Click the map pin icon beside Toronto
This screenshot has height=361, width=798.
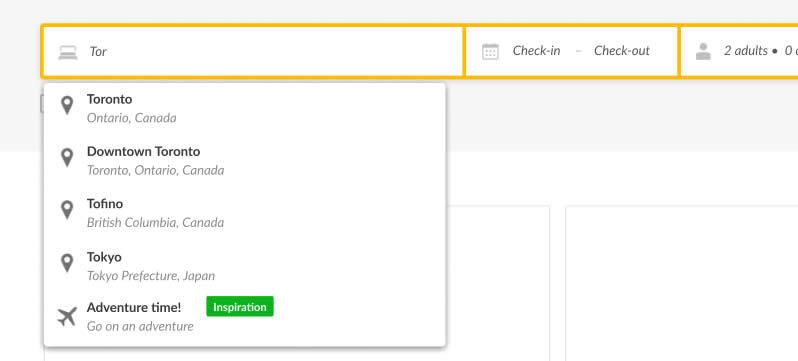(67, 105)
